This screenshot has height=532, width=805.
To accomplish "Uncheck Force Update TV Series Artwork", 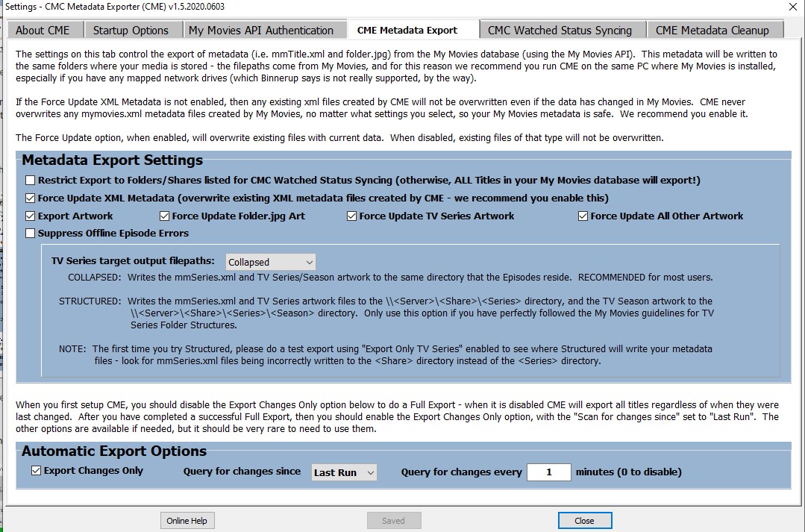I will (x=351, y=216).
